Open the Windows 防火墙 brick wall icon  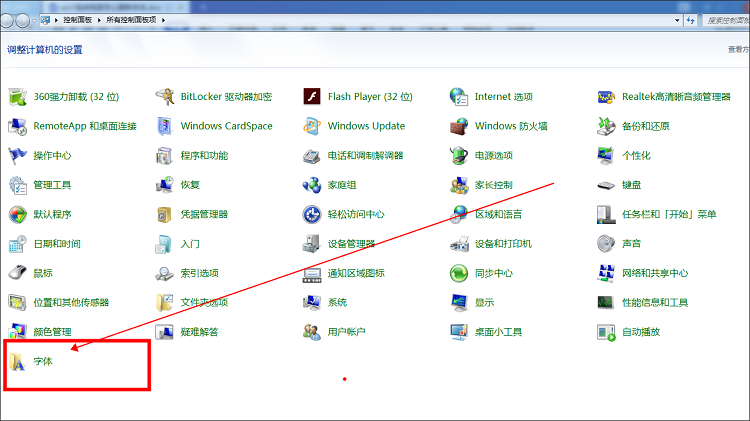pyautogui.click(x=459, y=126)
